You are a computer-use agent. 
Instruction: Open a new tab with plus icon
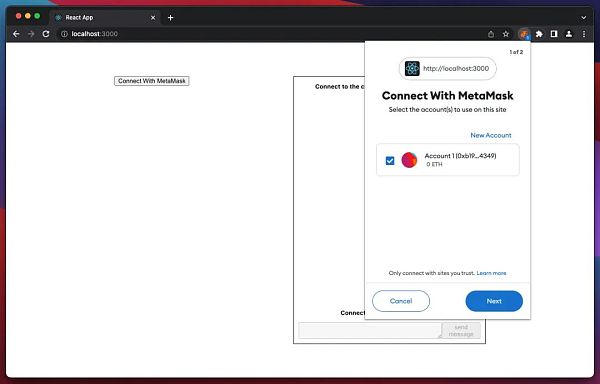[x=171, y=18]
